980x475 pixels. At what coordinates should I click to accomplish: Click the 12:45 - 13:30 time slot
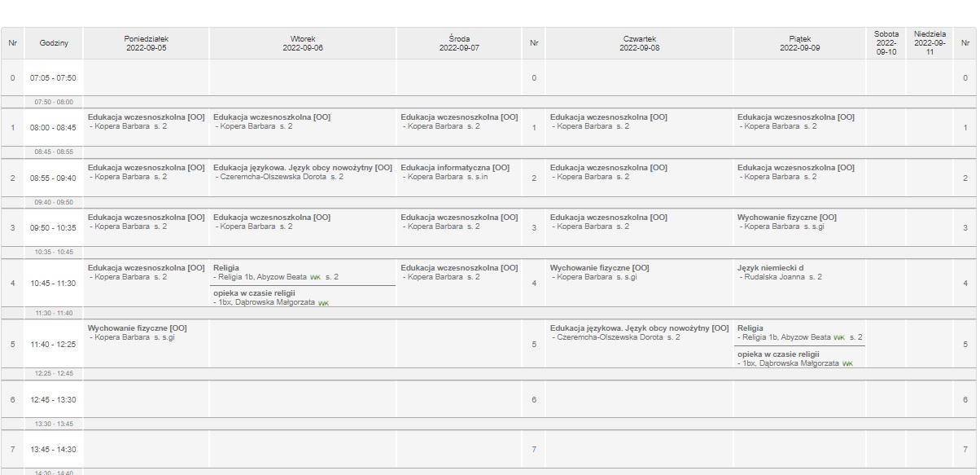pos(53,400)
